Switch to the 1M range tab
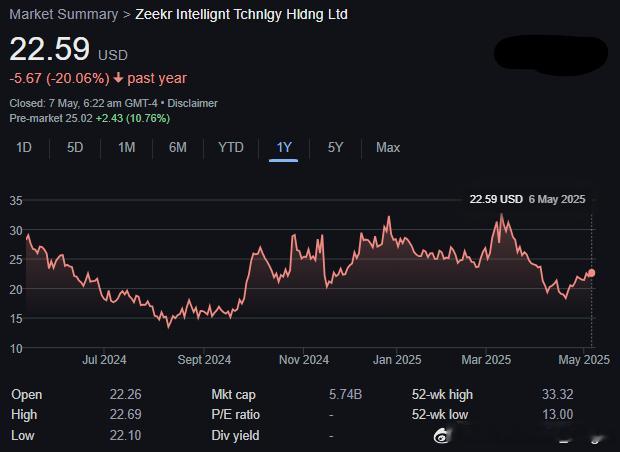620x452 pixels. 127,148
